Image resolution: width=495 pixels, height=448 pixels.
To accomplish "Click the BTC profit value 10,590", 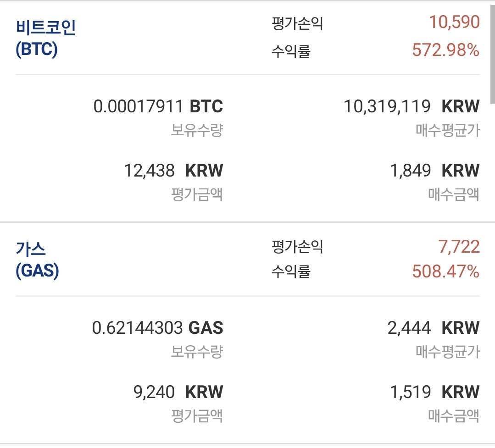I will pyautogui.click(x=454, y=22).
